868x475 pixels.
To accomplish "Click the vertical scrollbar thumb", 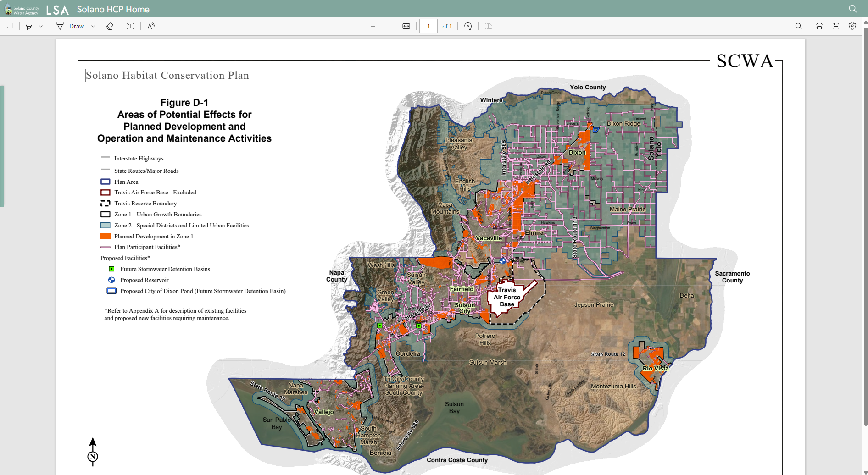I will click(x=865, y=227).
